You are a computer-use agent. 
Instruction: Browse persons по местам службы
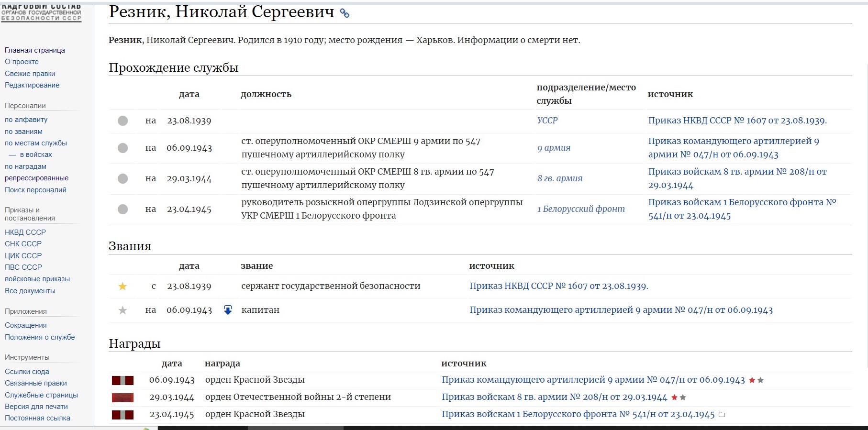point(36,143)
